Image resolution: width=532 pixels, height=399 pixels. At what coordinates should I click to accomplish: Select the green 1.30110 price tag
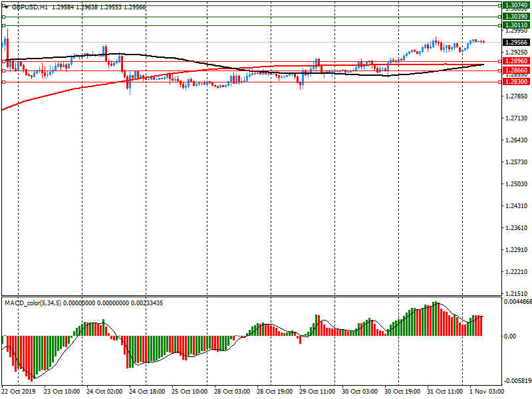click(x=516, y=25)
